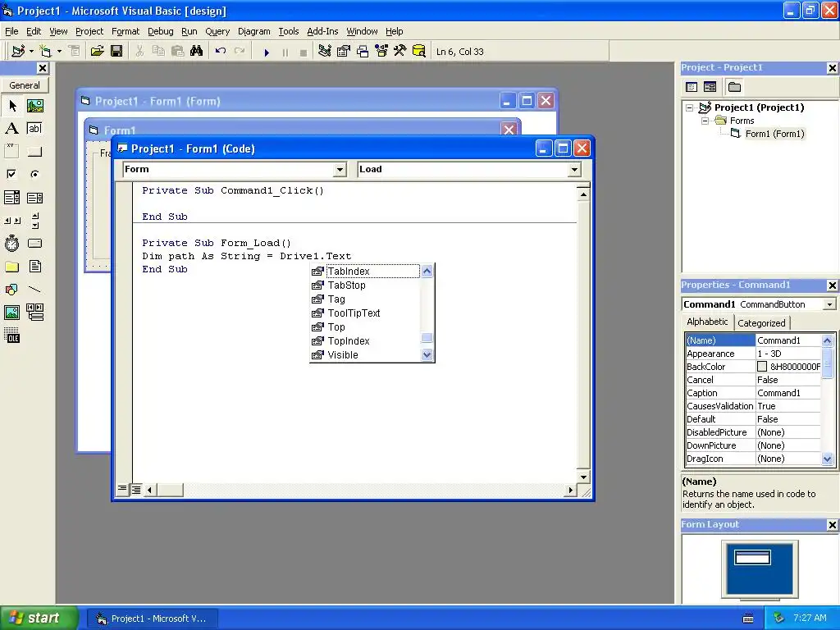
Task: Choose TabIndex in autocomplete list
Action: point(365,271)
